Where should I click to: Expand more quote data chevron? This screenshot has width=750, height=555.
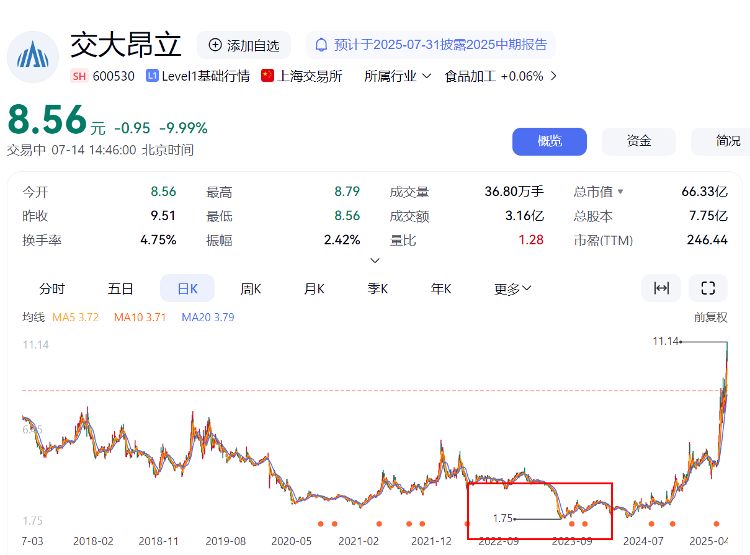[x=375, y=261]
